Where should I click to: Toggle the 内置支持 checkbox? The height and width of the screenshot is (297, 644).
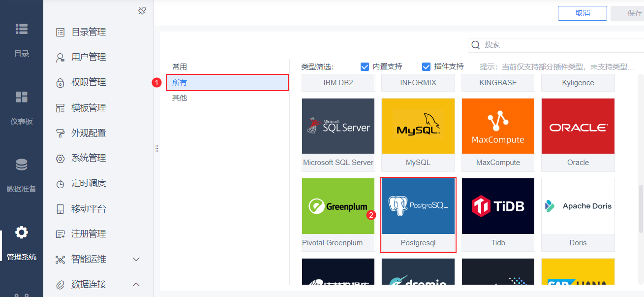coord(365,66)
